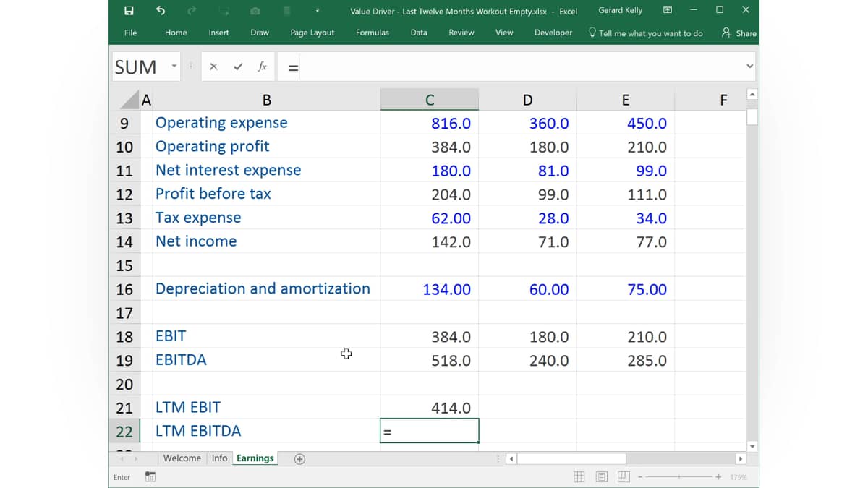868x488 pixels.
Task: Click the macro recording icon in status bar
Action: tap(150, 476)
